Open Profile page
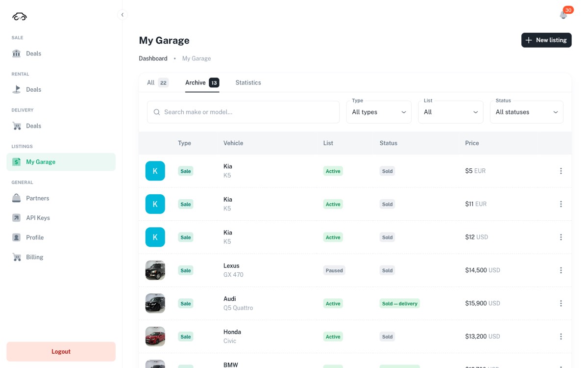 [61, 237]
